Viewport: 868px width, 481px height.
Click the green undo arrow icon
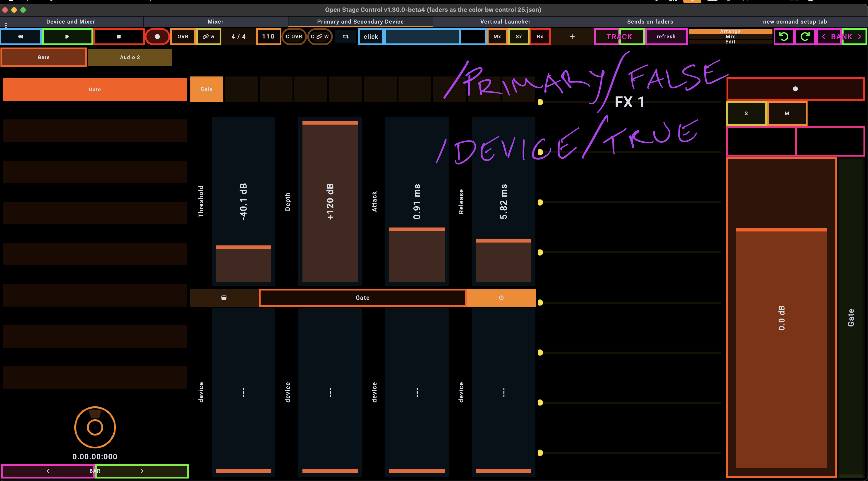(784, 36)
